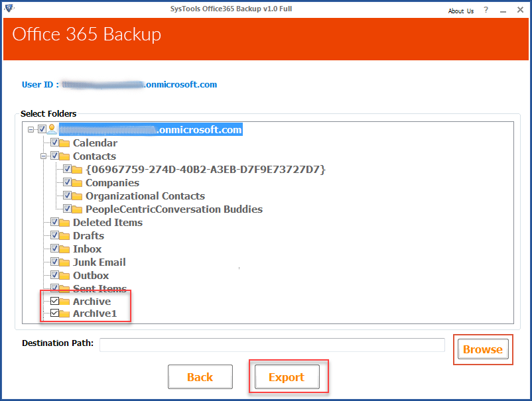Image resolution: width=532 pixels, height=401 pixels.
Task: Select the Deleted Items label
Action: point(108,222)
